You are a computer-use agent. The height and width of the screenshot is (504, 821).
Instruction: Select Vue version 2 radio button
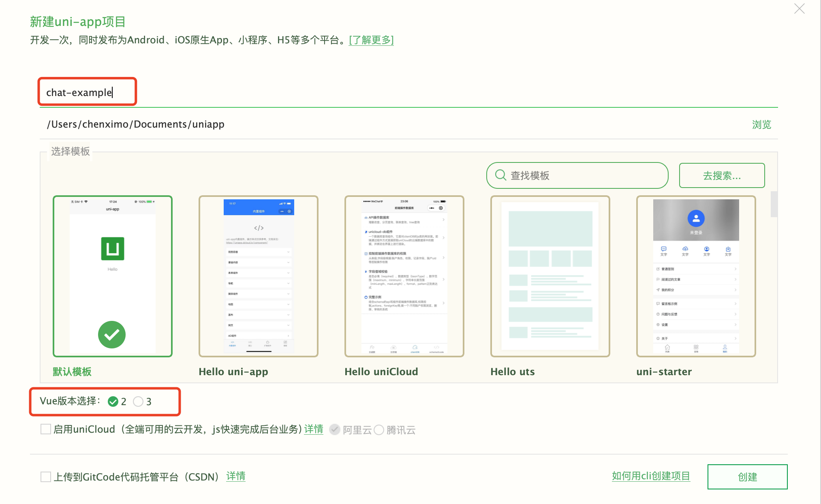click(113, 401)
